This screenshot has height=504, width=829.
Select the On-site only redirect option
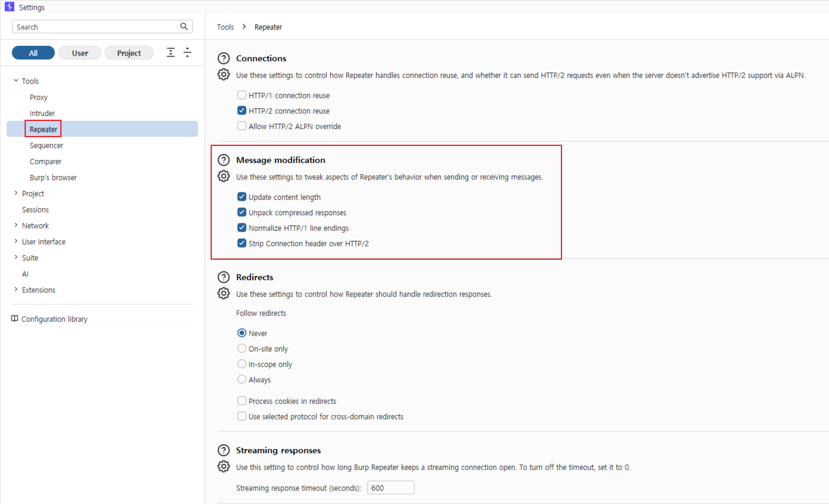(x=242, y=348)
